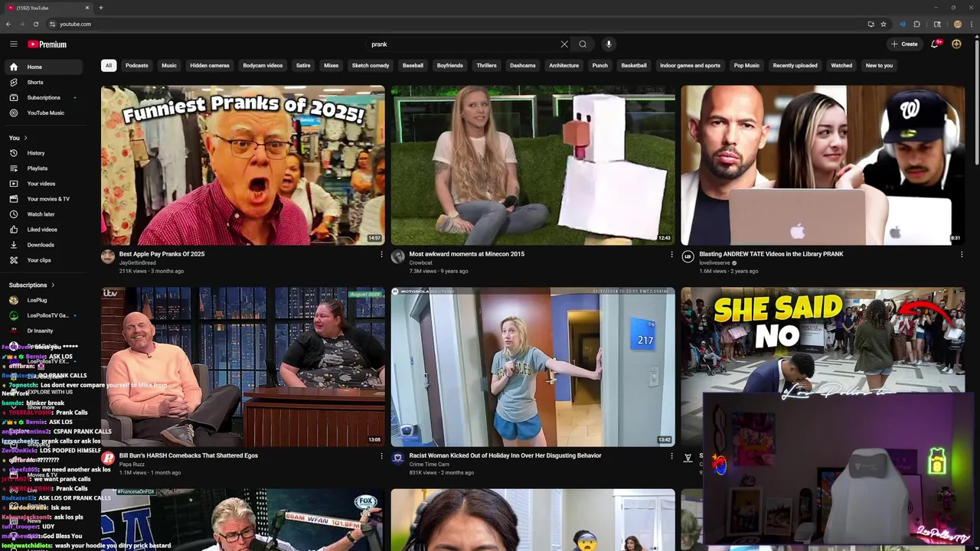Open the Chrome three-dot menu
The width and height of the screenshot is (980, 551).
(972, 24)
